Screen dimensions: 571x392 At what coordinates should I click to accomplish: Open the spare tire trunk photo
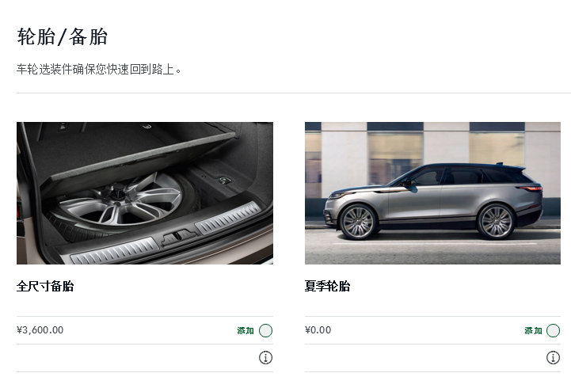(145, 193)
